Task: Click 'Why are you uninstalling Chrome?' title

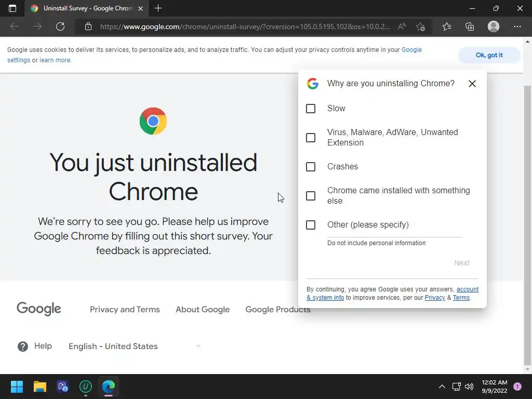Action: pyautogui.click(x=391, y=84)
